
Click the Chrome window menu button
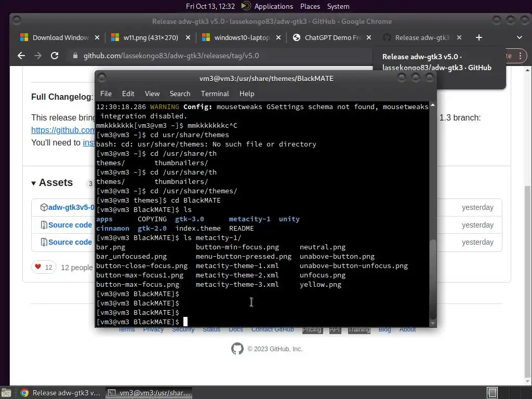coord(16,20)
